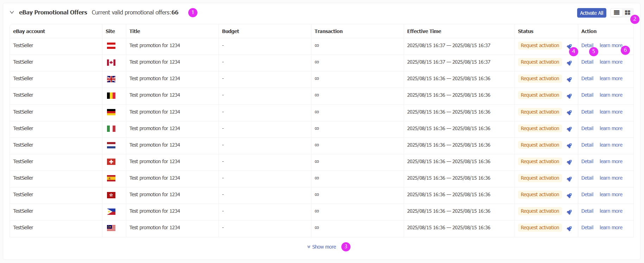Click Request activation in the Netherlands row
The image size is (644, 263).
(540, 145)
